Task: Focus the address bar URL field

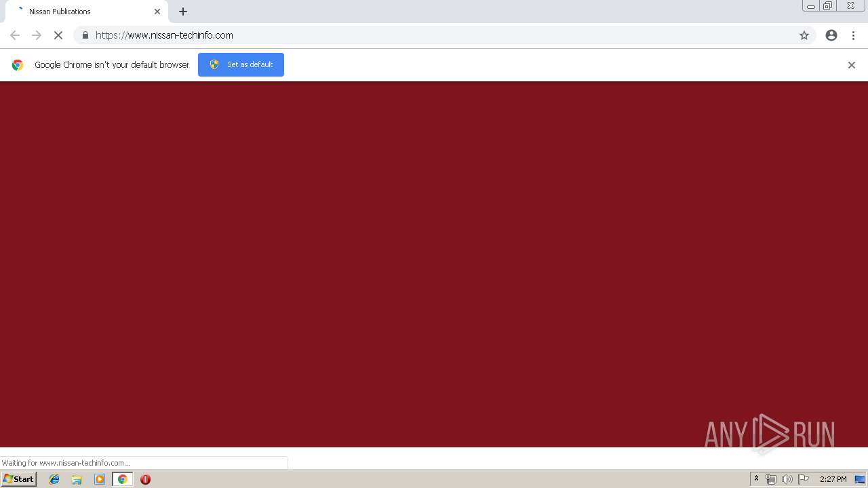Action: pos(444,35)
